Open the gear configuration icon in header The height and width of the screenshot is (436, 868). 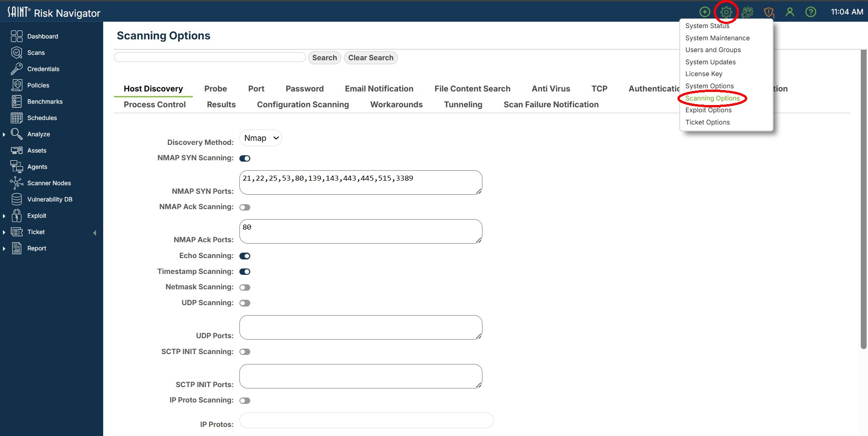coord(726,12)
